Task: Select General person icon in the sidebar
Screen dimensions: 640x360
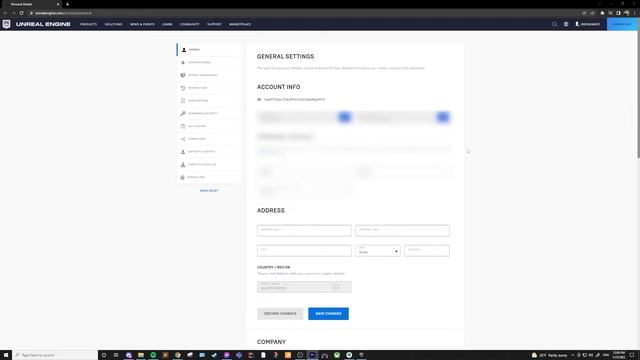Action: 184,50
